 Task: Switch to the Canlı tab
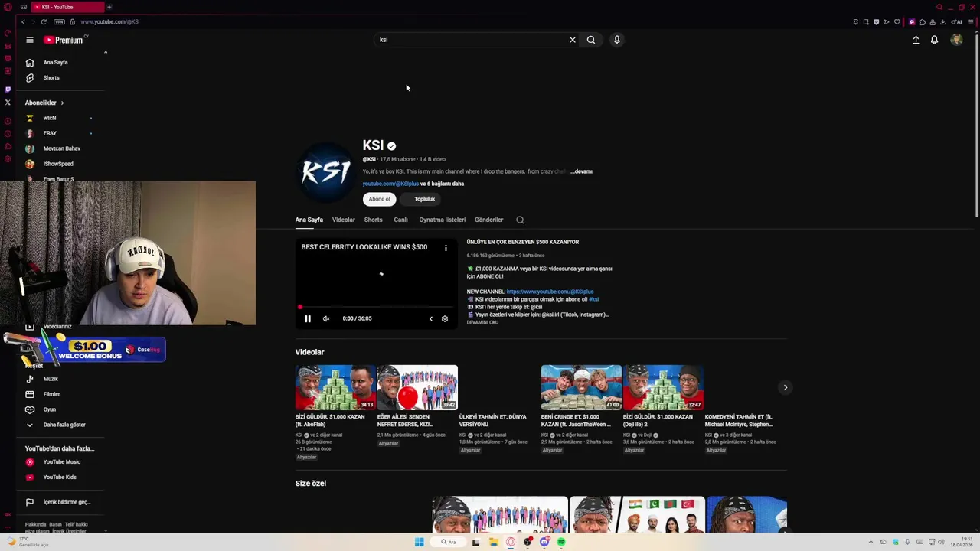400,220
